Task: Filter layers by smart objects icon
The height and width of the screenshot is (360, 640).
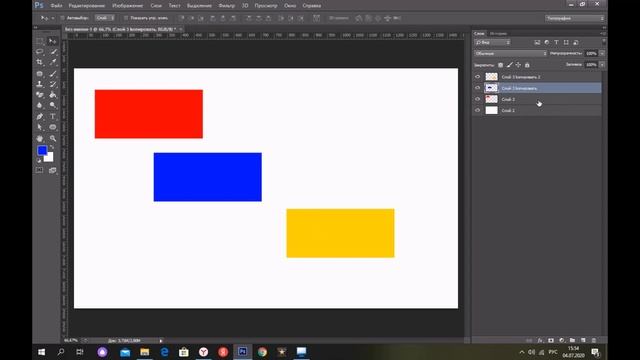Action: click(x=576, y=42)
